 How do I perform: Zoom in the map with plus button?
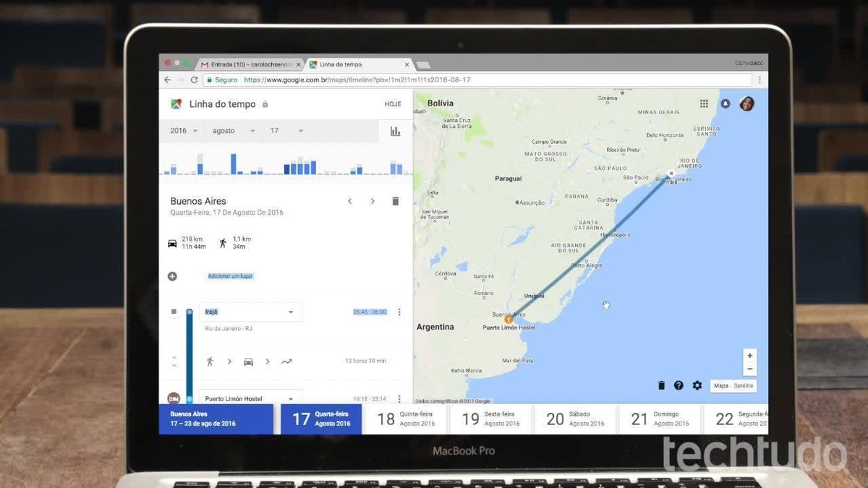coord(750,356)
